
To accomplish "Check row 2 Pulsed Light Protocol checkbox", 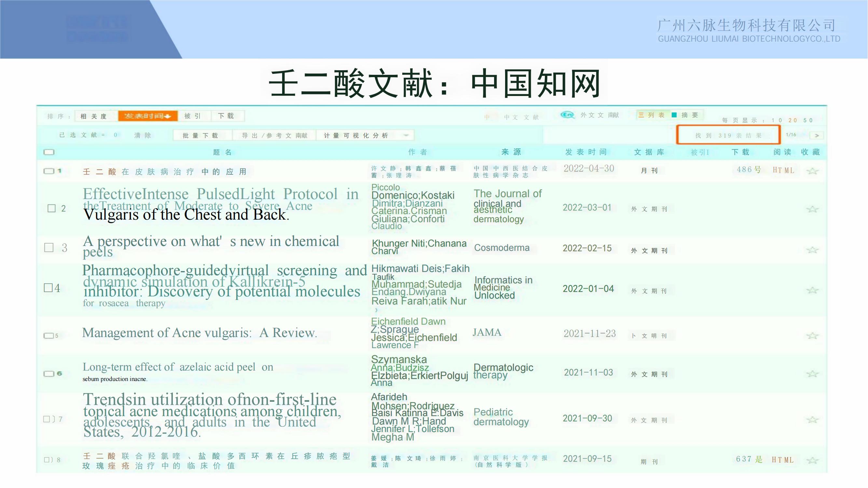I will 51,209.
